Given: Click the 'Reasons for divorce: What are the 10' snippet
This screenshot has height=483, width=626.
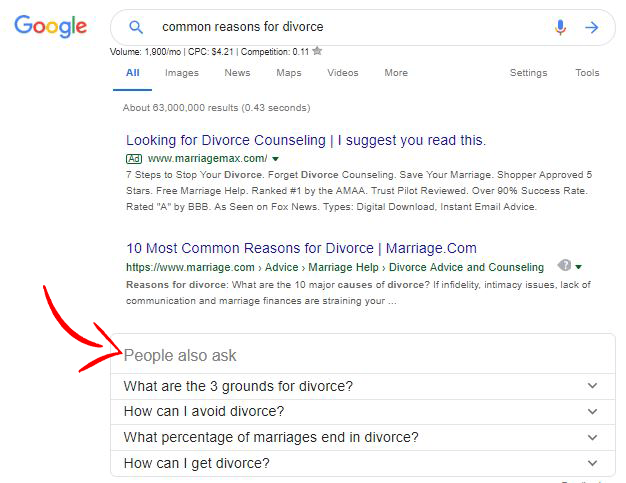Looking at the screenshot, I should 358,293.
